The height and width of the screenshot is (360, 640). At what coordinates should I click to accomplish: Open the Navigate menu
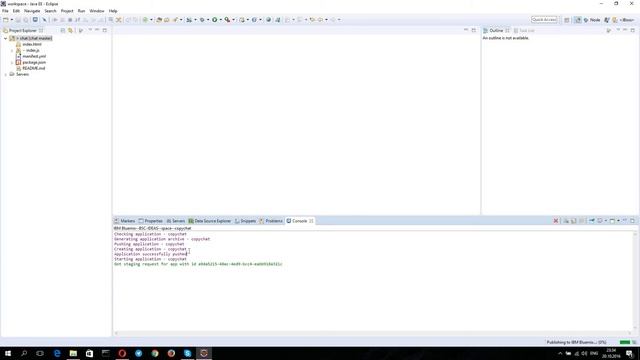click(x=32, y=11)
